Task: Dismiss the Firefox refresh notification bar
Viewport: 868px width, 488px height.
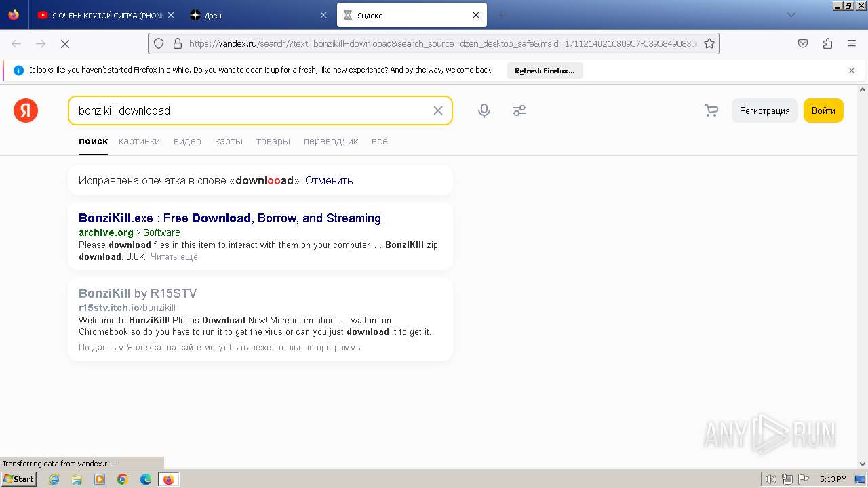Action: coord(852,70)
